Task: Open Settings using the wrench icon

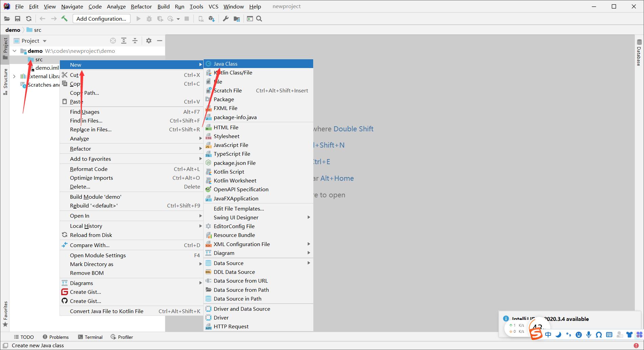Action: [x=226, y=19]
